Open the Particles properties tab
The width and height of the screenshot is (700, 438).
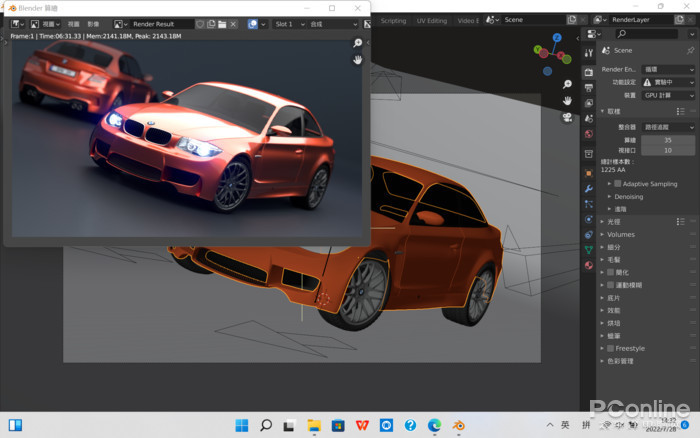[x=589, y=204]
